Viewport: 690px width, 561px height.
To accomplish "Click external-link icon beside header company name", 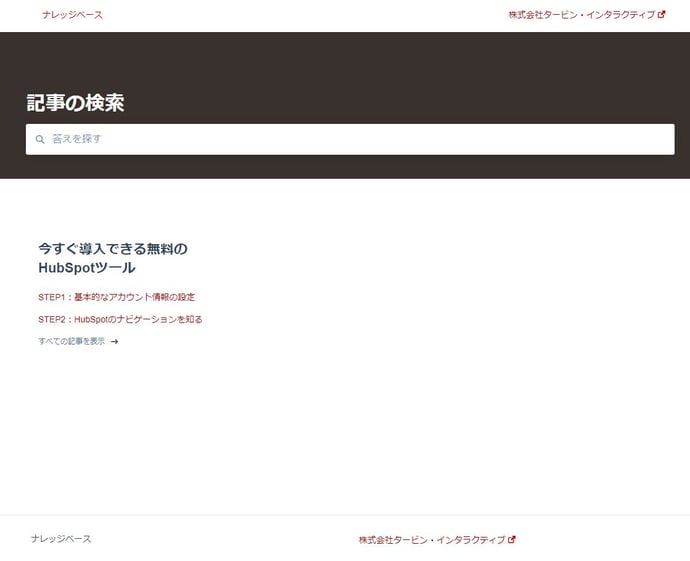I will tap(662, 15).
